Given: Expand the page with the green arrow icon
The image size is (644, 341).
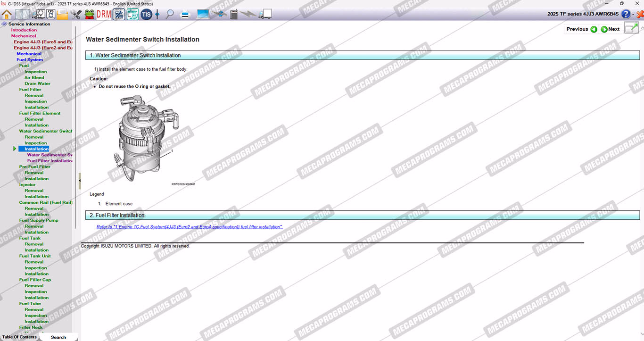Looking at the screenshot, I should 631,29.
